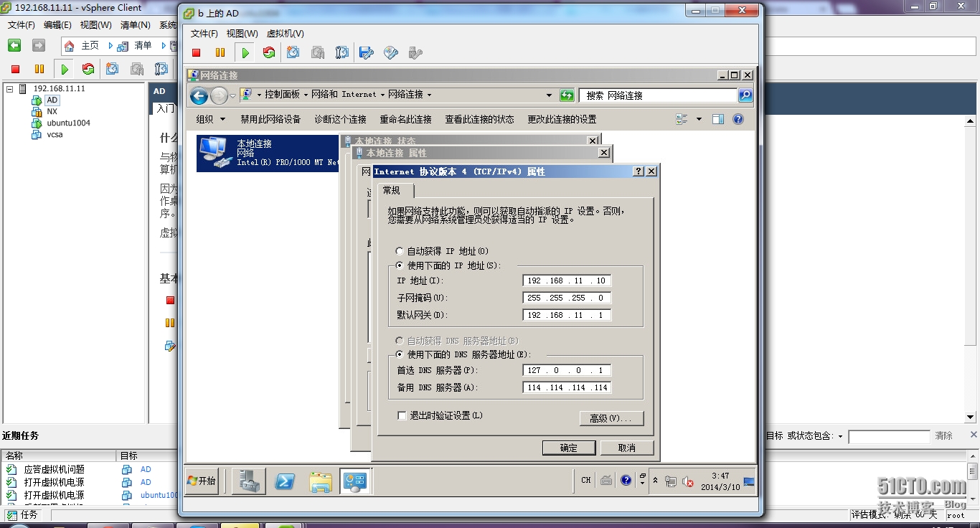980x528 pixels.
Task: Open Server Manager from guest taskbar
Action: tap(248, 481)
